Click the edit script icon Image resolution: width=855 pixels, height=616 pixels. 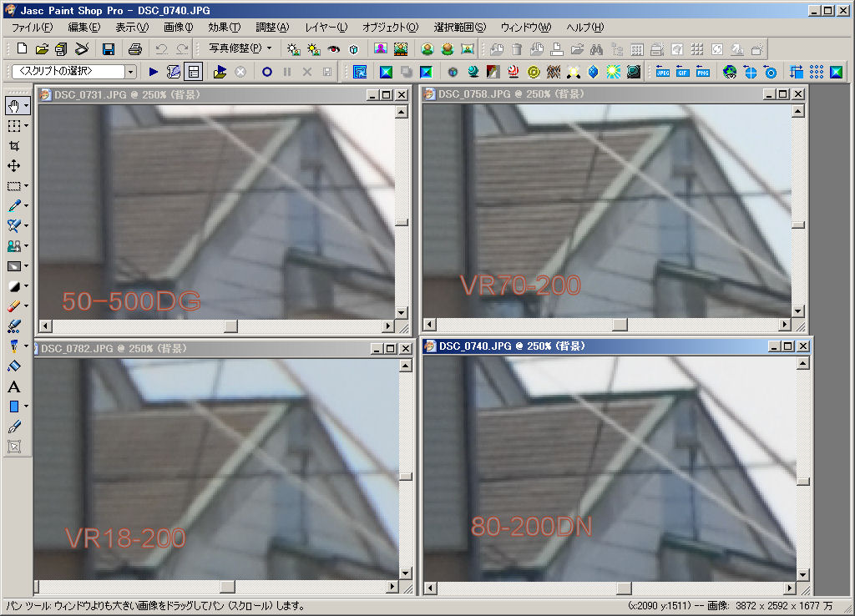[x=174, y=72]
